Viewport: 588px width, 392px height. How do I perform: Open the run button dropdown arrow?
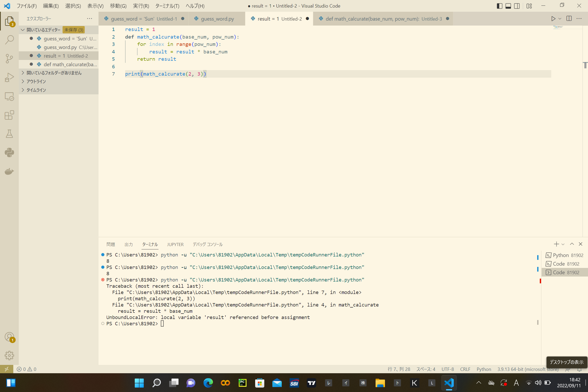tap(560, 19)
